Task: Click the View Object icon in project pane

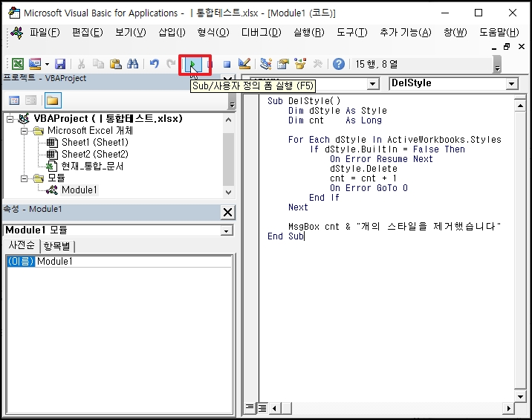Action: coord(31,100)
